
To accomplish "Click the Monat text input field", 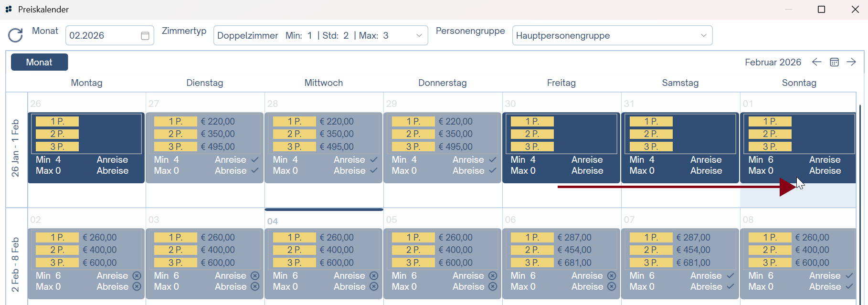I will [x=103, y=35].
